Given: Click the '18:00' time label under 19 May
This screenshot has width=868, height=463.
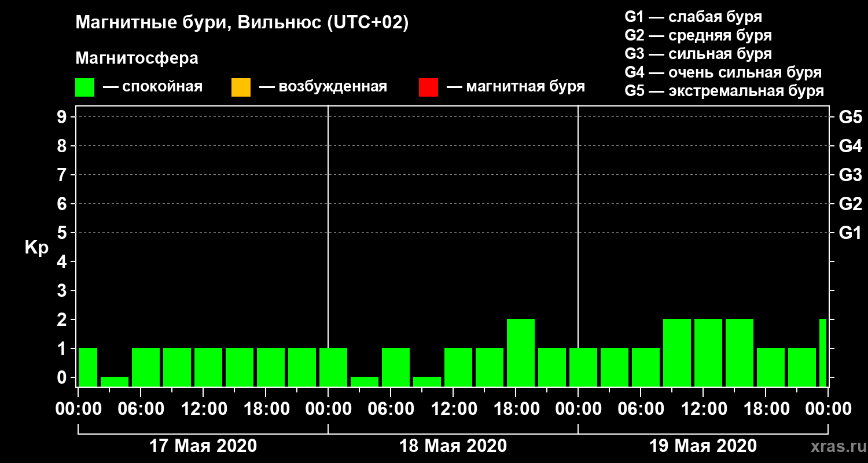Looking at the screenshot, I should click(766, 409).
